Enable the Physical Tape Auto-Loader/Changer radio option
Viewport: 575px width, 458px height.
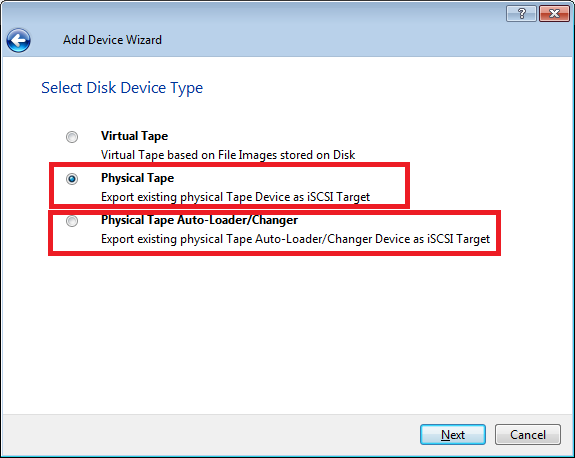[x=72, y=221]
